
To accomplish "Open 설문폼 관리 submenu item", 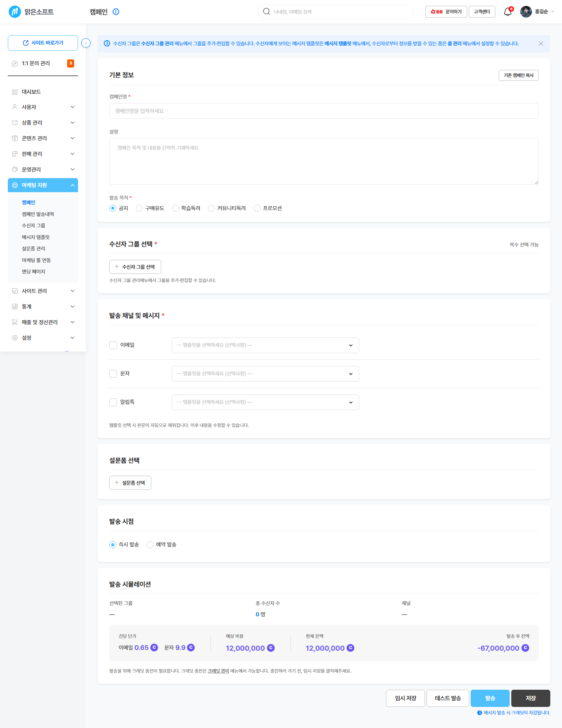I will 34,248.
